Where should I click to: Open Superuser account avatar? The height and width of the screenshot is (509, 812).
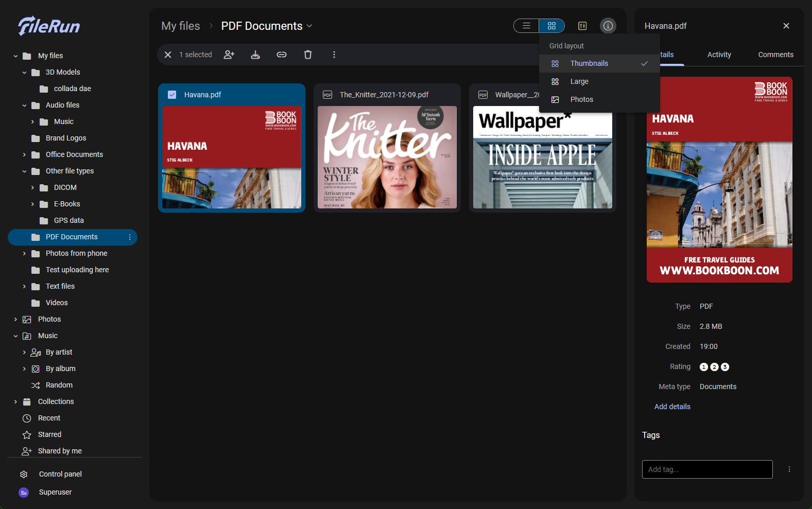point(24,493)
